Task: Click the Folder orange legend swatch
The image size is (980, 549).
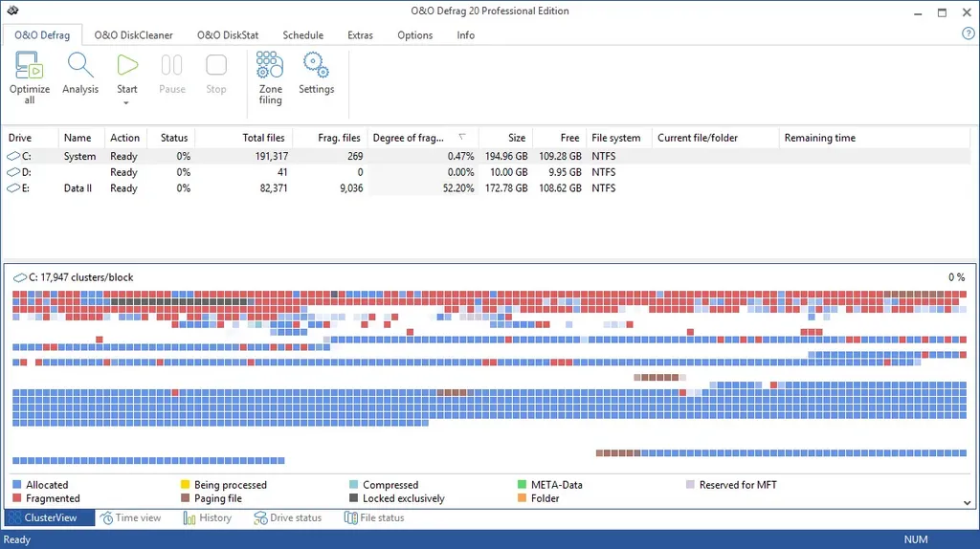Action: click(522, 497)
